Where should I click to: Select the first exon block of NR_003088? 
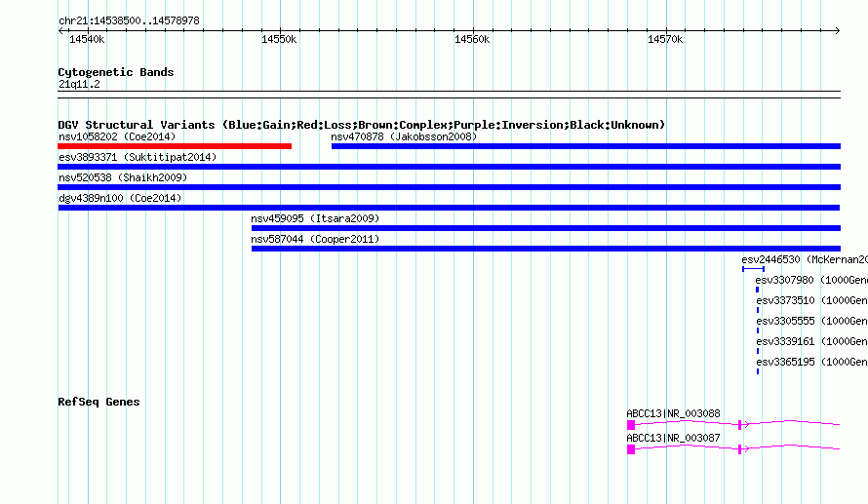pos(630,425)
